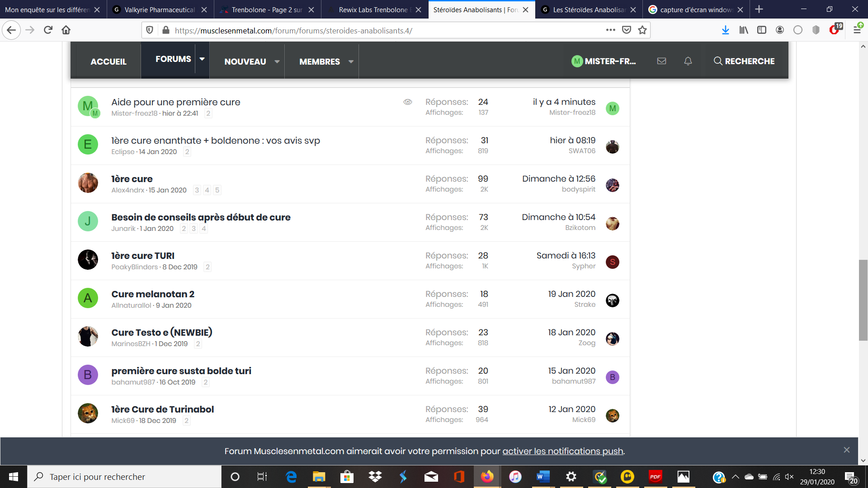Bookmark this page with the star icon

coord(642,30)
